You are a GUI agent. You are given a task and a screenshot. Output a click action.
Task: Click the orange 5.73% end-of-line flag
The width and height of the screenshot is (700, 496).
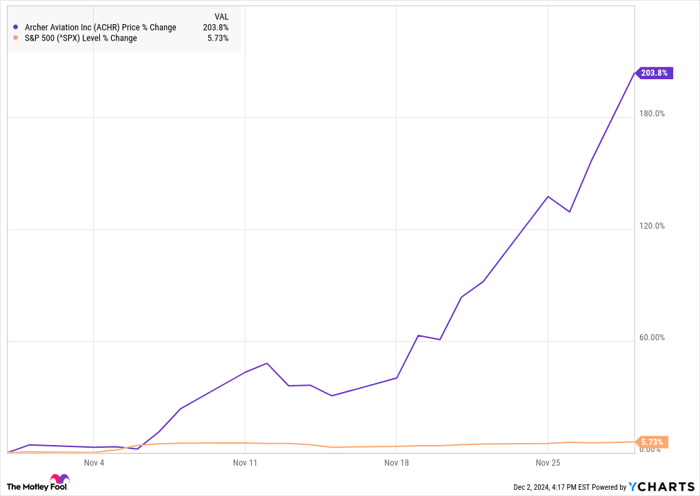pyautogui.click(x=652, y=442)
